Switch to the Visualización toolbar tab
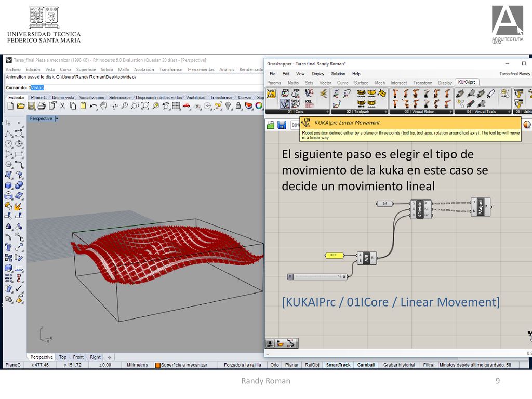This screenshot has width=532, height=399. 91,97
